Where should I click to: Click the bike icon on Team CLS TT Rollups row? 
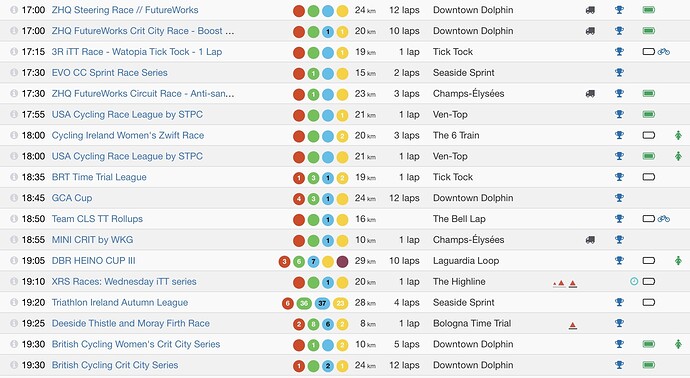coord(664,219)
